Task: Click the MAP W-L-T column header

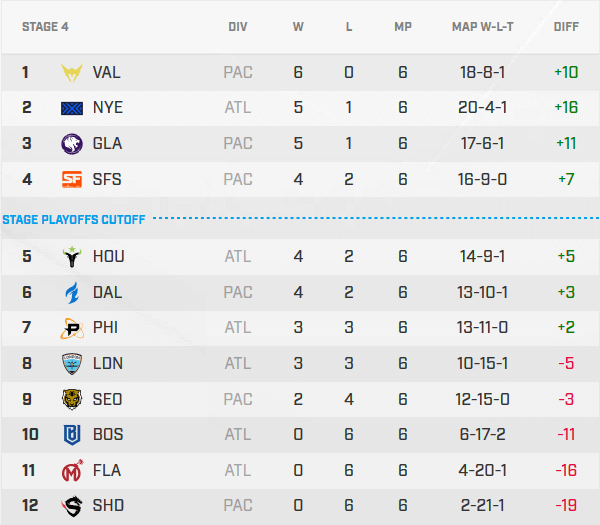Action: 484,27
